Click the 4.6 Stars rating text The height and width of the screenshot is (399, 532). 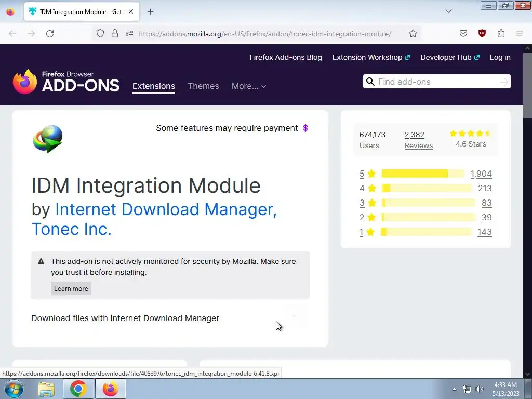click(x=471, y=144)
